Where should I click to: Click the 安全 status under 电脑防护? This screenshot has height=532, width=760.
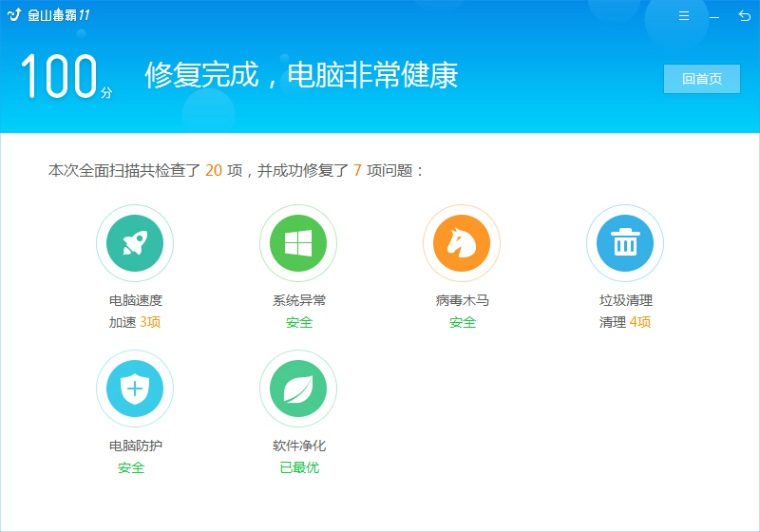coord(131,467)
